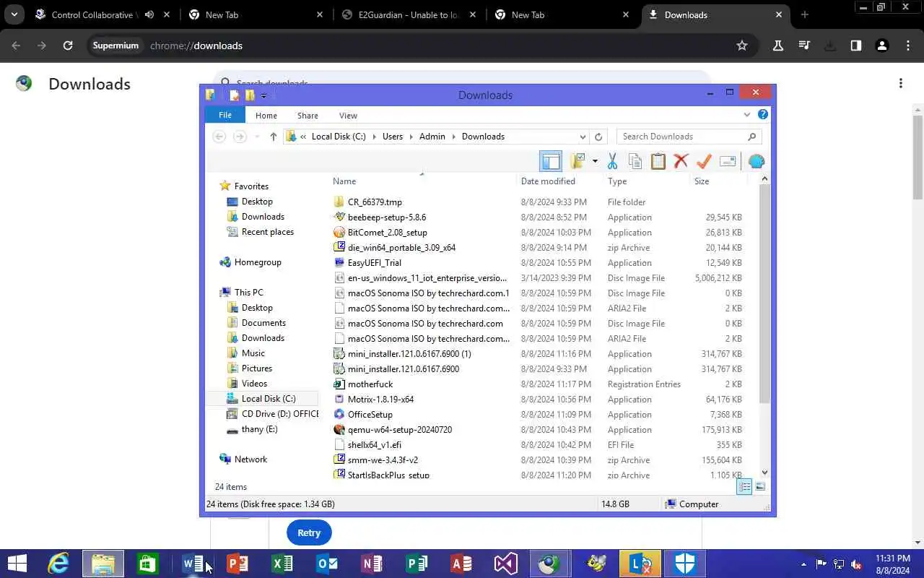Open the Supermium labs flask icon

tap(778, 46)
